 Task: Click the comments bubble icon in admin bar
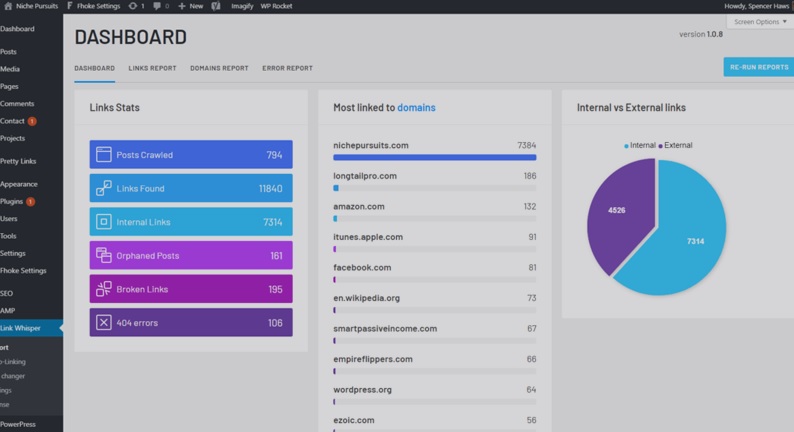157,6
